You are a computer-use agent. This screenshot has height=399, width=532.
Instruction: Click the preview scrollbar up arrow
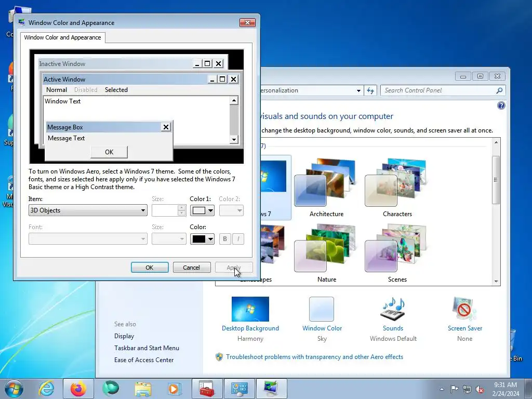tap(234, 100)
